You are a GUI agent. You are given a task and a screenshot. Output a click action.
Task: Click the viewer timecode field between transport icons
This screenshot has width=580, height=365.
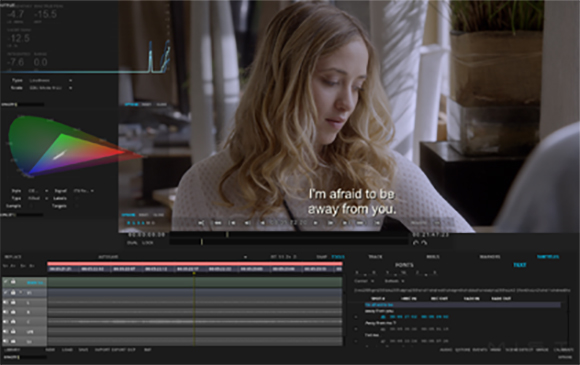pyautogui.click(x=288, y=223)
